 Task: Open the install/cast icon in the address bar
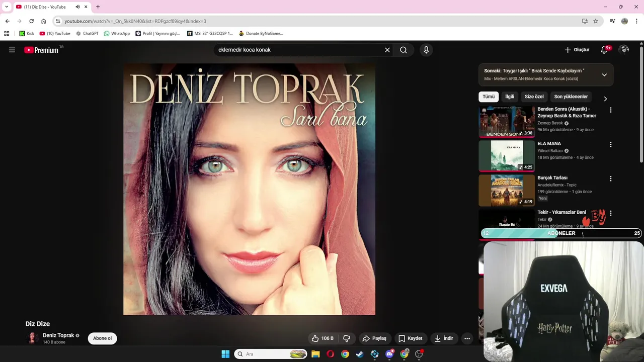(x=585, y=21)
